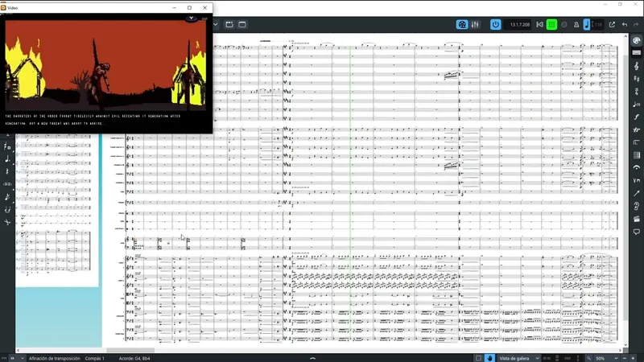644x362 pixels.
Task: Expand the bottom panel disclosure arrow
Action: point(312,358)
